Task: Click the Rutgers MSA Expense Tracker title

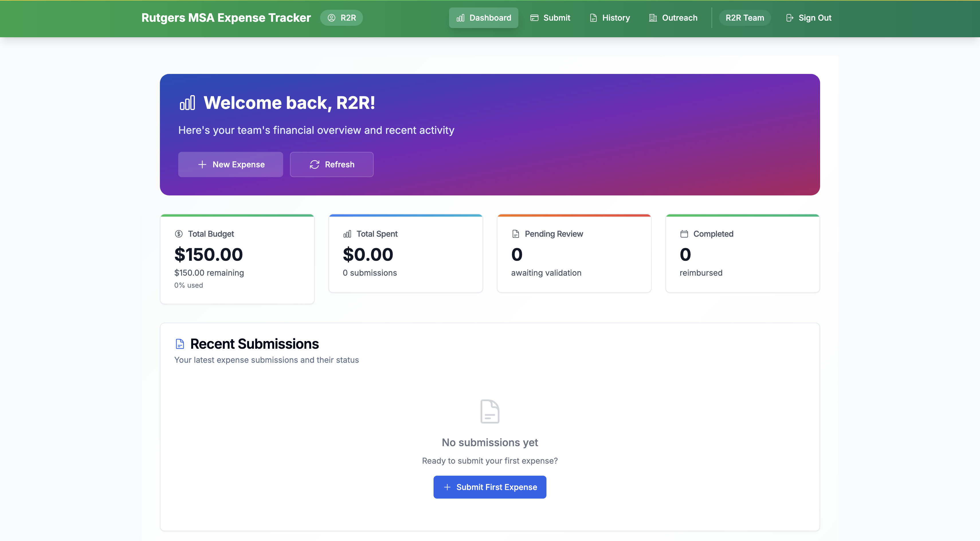Action: click(x=226, y=18)
